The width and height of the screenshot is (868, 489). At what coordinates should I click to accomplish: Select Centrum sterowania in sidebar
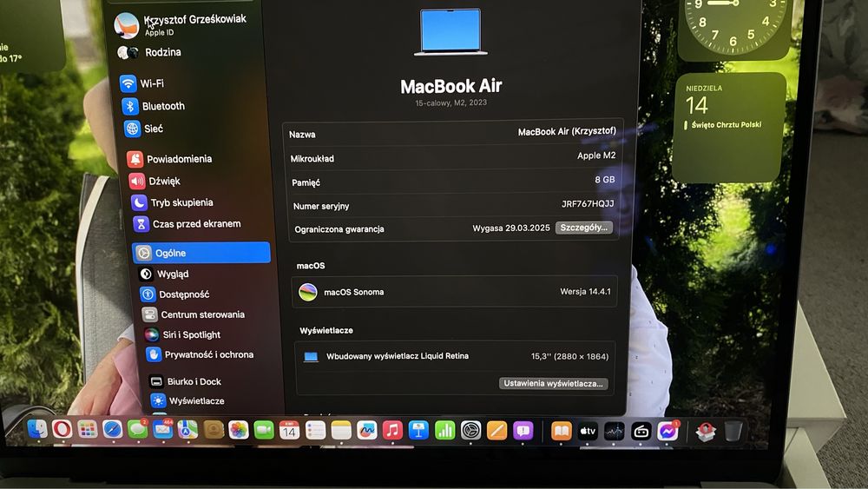(x=194, y=314)
